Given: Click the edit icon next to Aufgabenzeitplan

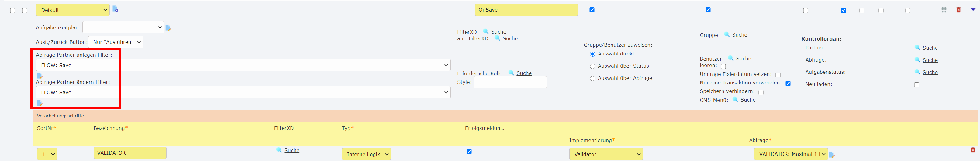Looking at the screenshot, I should point(168,28).
